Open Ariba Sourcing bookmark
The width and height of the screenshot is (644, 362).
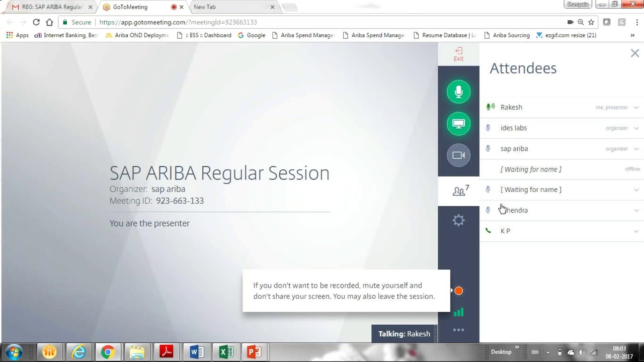pyautogui.click(x=507, y=35)
